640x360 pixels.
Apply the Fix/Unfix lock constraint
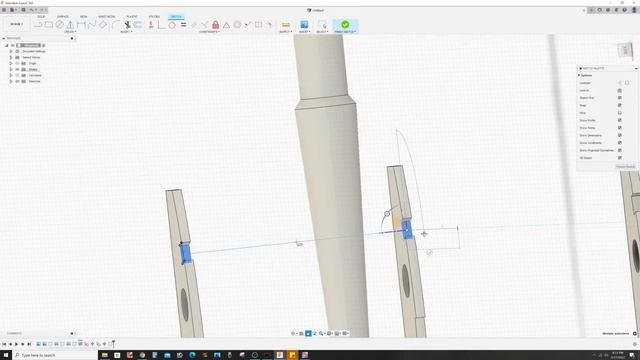tap(216, 25)
